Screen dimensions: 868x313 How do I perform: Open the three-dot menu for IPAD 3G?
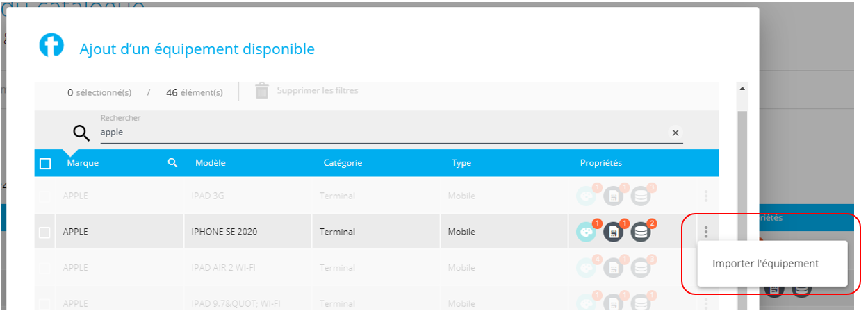coord(706,196)
